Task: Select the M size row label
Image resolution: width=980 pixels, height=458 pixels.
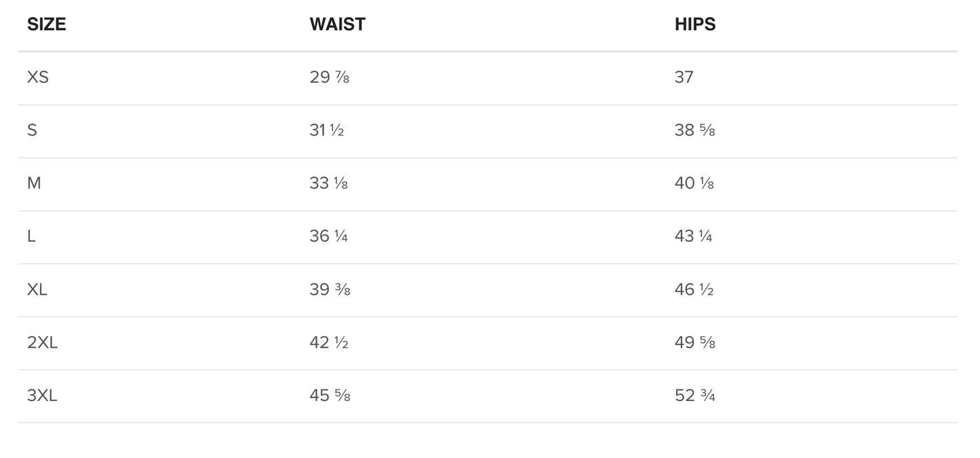Action: point(34,183)
